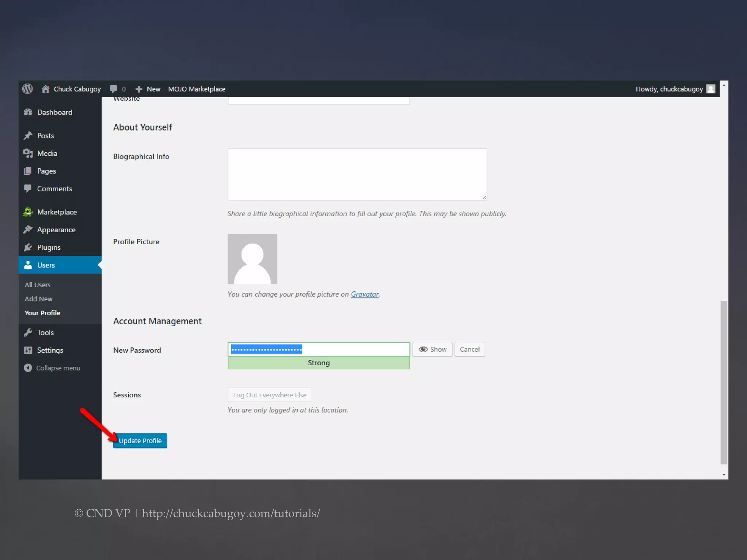Click the vertical scrollbar thumb
The width and height of the screenshot is (747, 560).
point(724,382)
